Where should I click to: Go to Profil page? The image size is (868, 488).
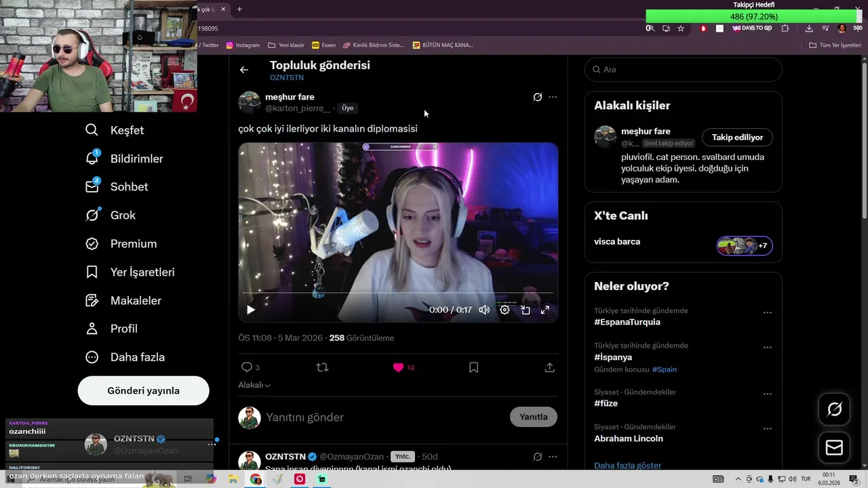112,329
